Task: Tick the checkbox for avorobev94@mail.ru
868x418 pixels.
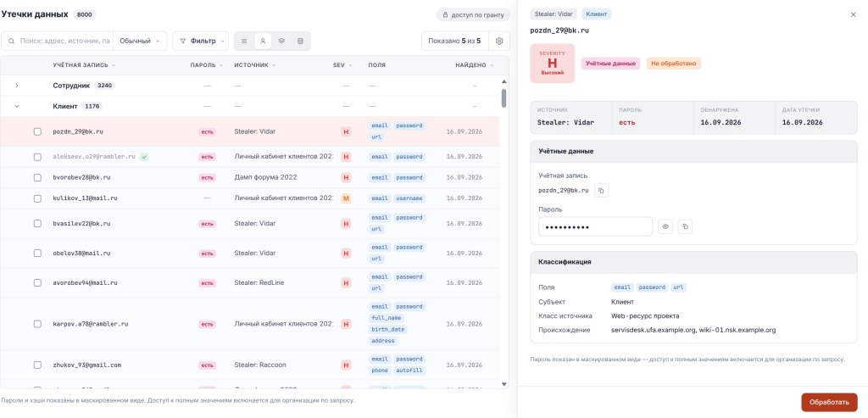Action: click(x=37, y=283)
